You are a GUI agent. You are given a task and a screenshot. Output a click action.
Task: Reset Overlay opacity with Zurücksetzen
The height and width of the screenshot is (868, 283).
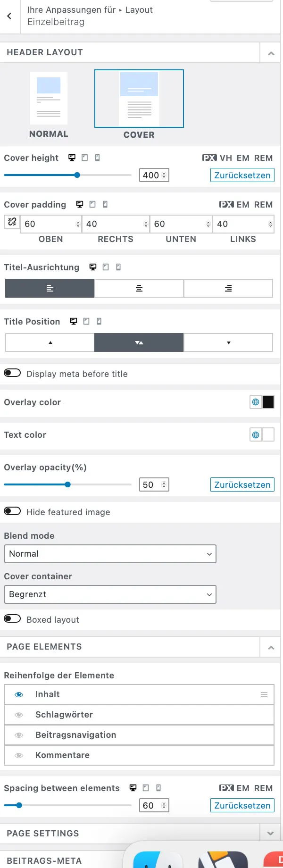[x=242, y=485]
